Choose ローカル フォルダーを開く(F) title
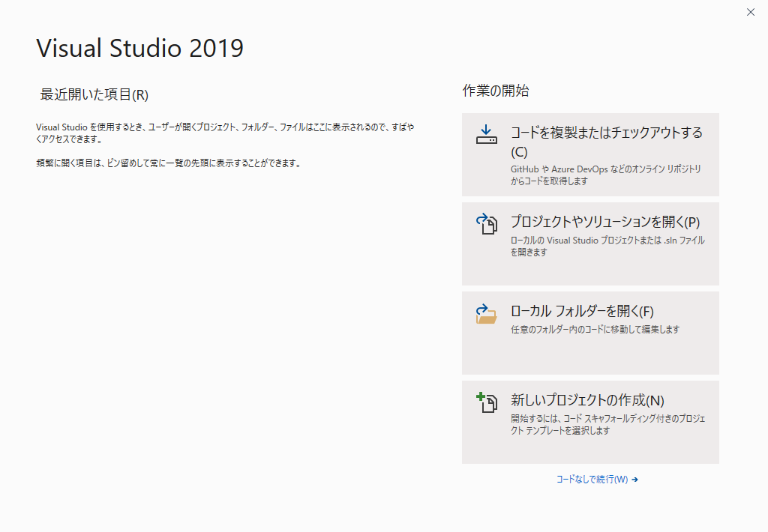Image resolution: width=768 pixels, height=532 pixels. [x=582, y=311]
